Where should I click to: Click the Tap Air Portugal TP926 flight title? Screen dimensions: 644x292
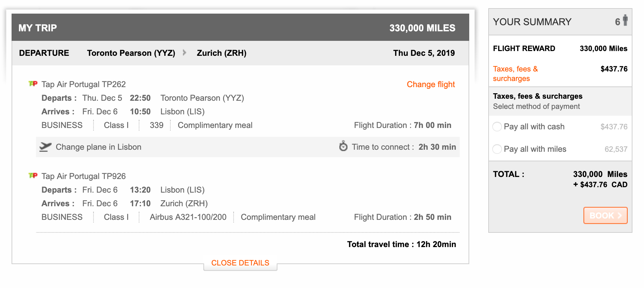coord(84,176)
